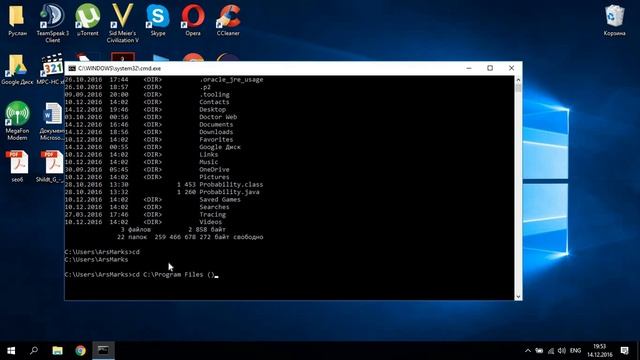640x360 pixels.
Task: Launch Google Chrome from the taskbar
Action: pos(80,351)
